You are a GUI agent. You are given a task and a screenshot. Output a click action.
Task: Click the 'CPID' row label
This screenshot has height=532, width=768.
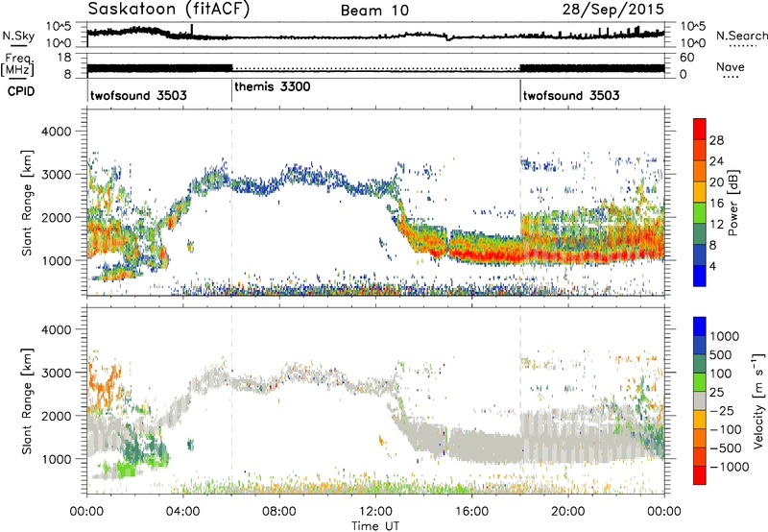[21, 91]
